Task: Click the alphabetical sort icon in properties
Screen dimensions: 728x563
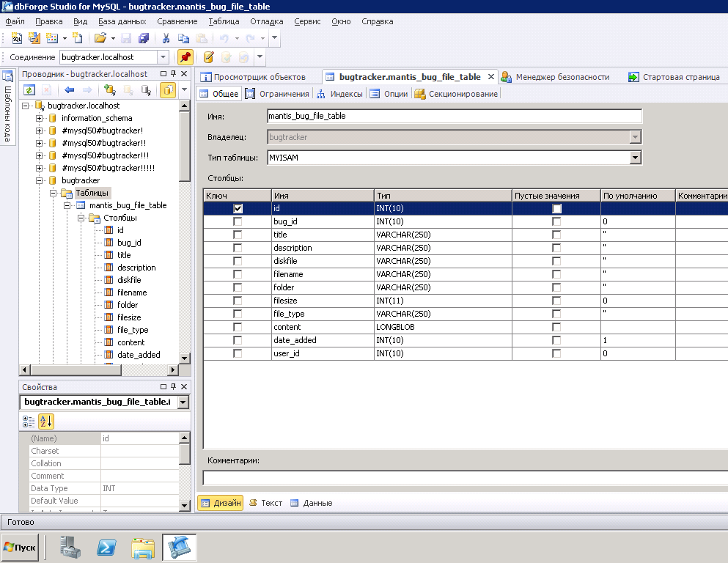Action: click(x=45, y=421)
